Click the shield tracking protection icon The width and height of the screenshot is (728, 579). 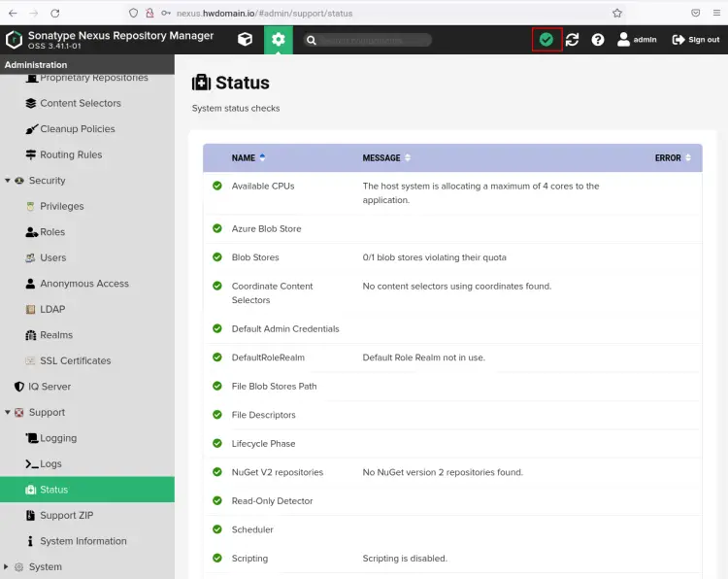(133, 13)
